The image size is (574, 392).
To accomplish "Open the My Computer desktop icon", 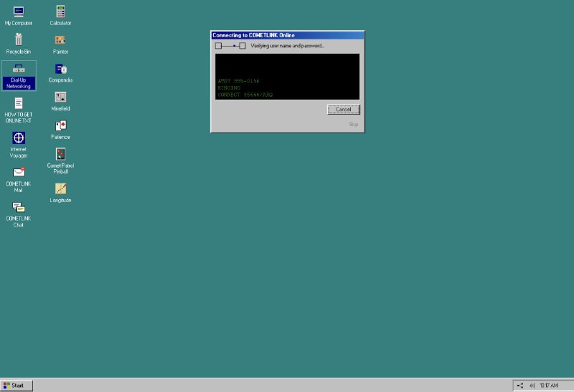I will [x=19, y=16].
